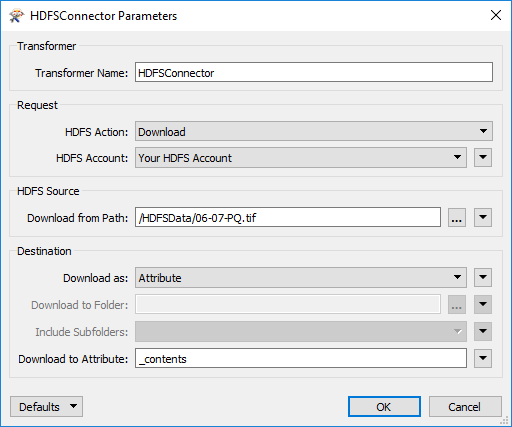Expand the HDFS Account dropdown
Viewport: 512px width, 427px height.
coord(301,158)
